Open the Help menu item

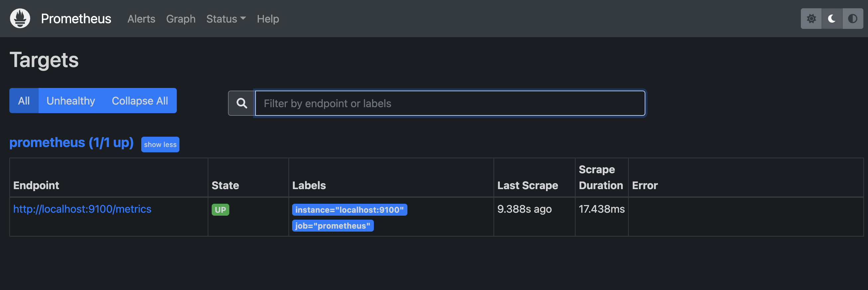coord(268,19)
